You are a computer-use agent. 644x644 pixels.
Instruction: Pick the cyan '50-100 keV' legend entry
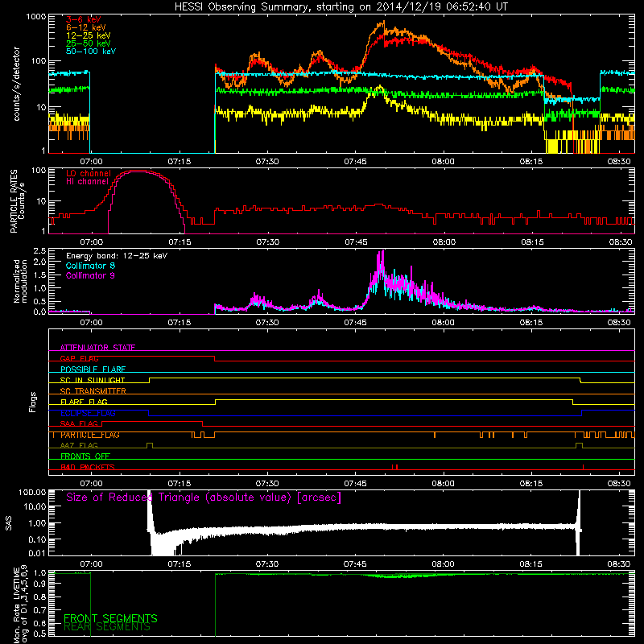[91, 52]
